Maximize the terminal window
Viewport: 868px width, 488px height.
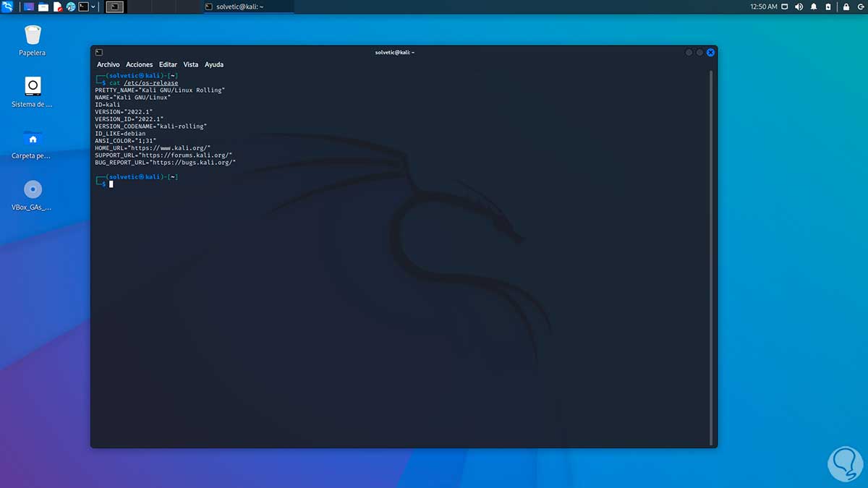(699, 52)
